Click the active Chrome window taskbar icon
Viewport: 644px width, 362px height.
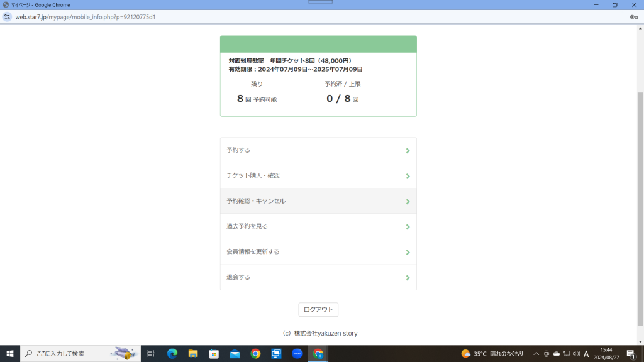pos(318,353)
